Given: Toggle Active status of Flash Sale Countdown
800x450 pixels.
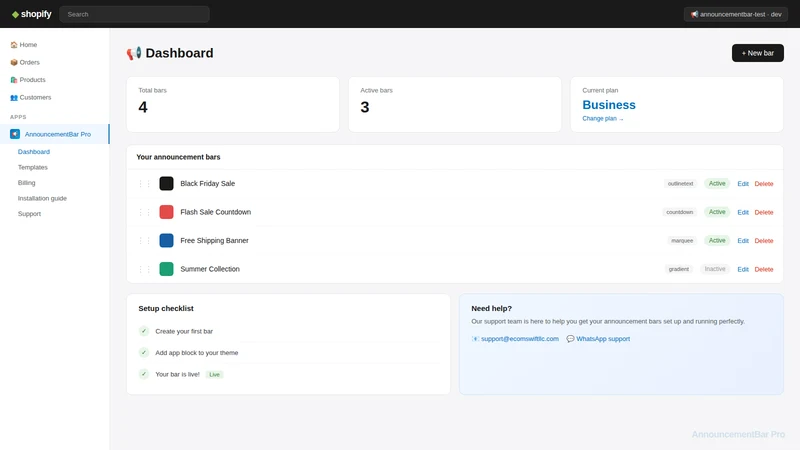Looking at the screenshot, I should pos(717,212).
